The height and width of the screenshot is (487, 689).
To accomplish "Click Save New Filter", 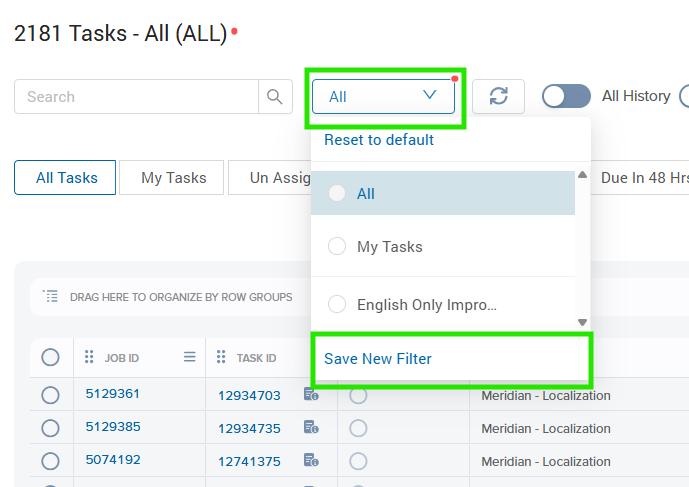I will (378, 359).
